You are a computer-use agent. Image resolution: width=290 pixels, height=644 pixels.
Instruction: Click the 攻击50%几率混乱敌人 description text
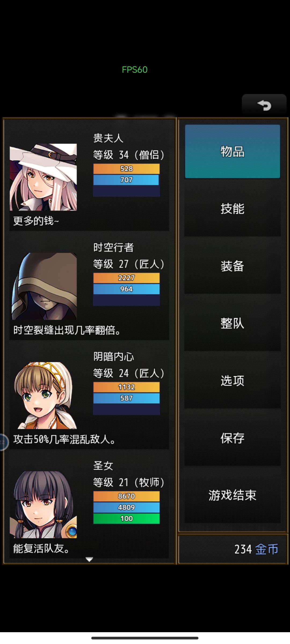click(x=64, y=440)
